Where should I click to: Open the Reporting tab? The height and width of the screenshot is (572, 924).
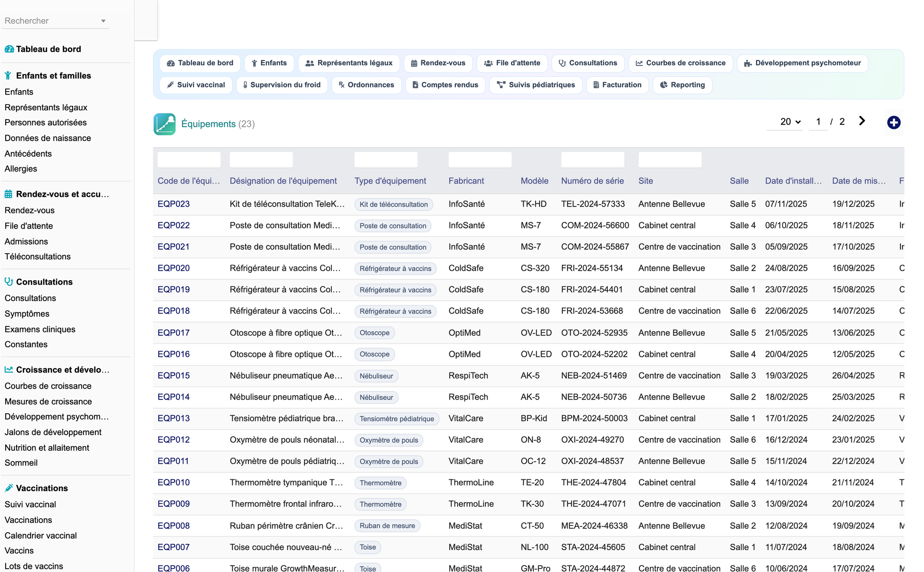(x=683, y=85)
